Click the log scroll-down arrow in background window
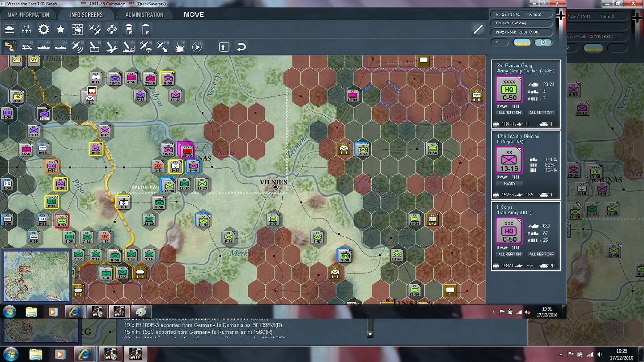Image resolution: width=644 pixels, height=362 pixels. tap(370, 334)
